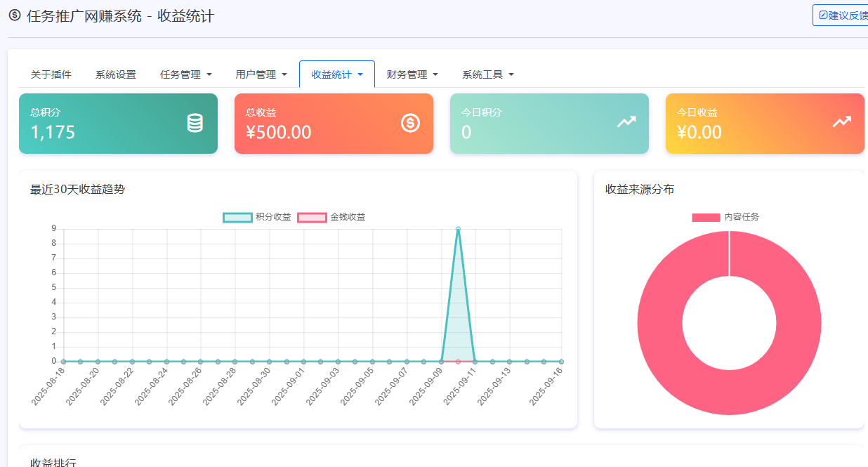
Task: Click the pencil edit icon inside 建议反馈
Action: tap(824, 14)
